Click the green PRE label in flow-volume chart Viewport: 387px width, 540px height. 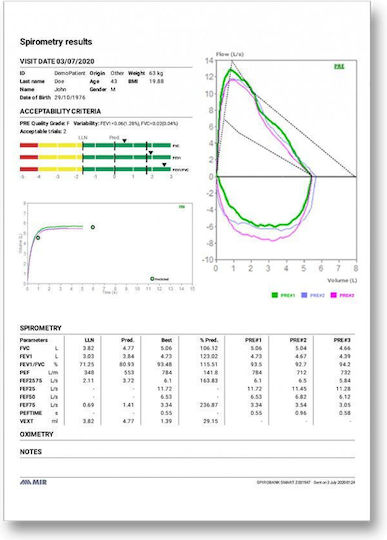pyautogui.click(x=339, y=66)
